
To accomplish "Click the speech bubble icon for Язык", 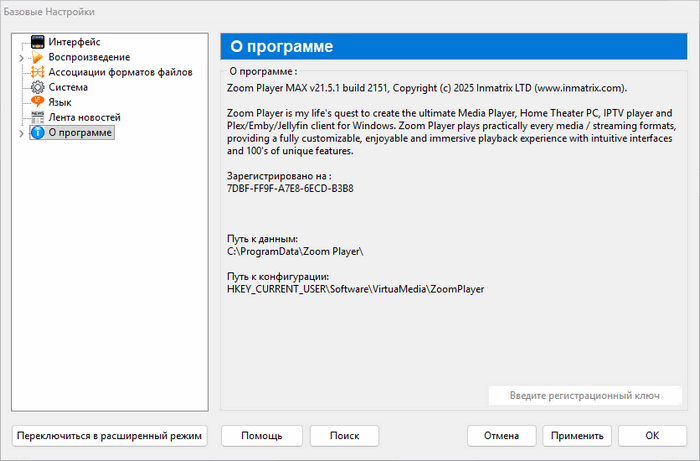I will point(38,102).
